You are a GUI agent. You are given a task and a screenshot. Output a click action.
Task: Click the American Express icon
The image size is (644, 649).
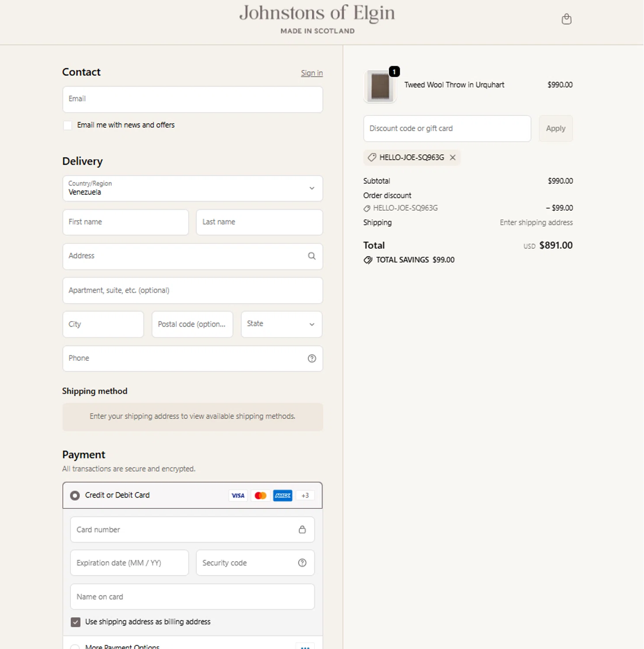pos(283,496)
